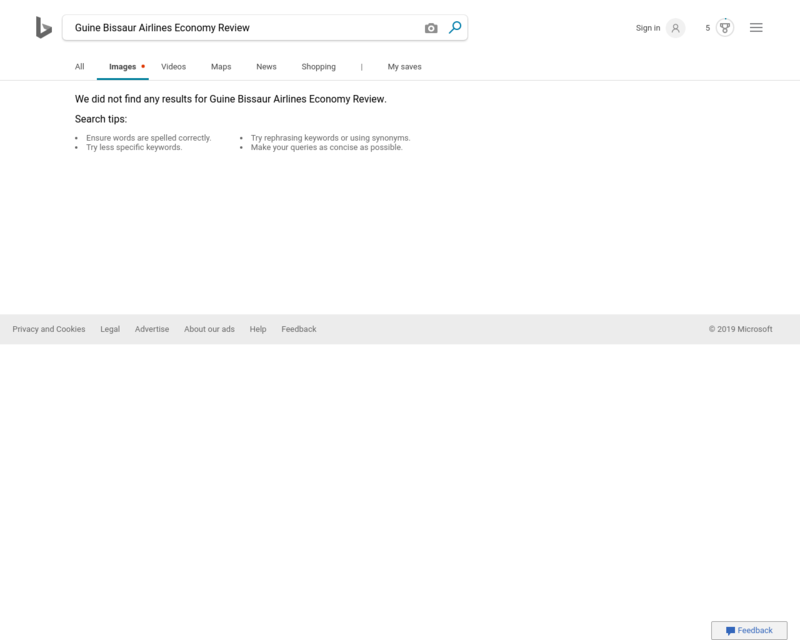Click 'Make your queries as concise' tip

point(327,147)
